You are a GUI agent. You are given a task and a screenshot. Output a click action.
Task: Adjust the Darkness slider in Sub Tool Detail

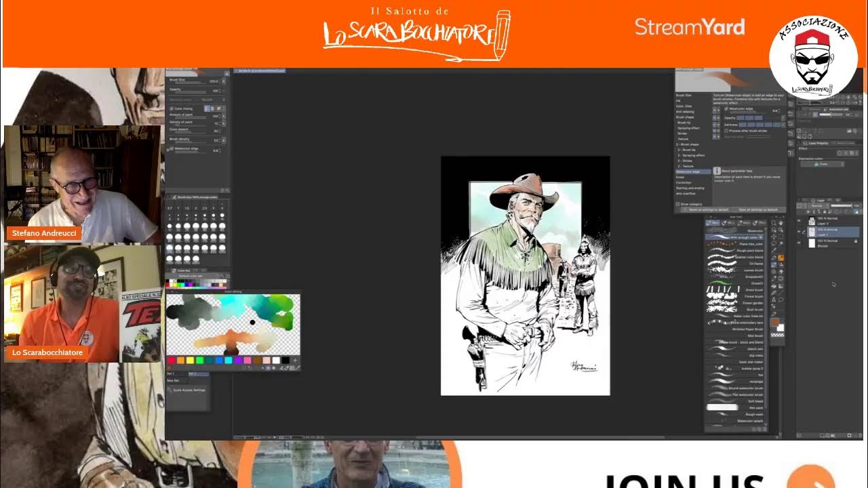[760, 125]
